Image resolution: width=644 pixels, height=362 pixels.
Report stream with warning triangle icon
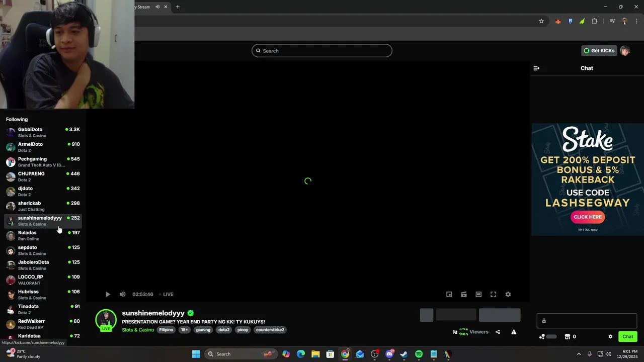[x=514, y=332]
